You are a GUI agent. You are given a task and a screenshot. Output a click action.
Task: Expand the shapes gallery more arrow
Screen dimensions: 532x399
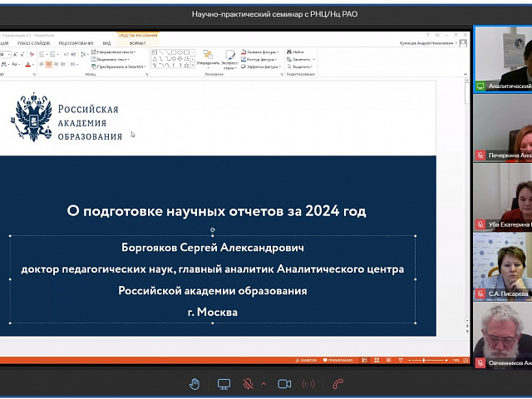tap(192, 65)
